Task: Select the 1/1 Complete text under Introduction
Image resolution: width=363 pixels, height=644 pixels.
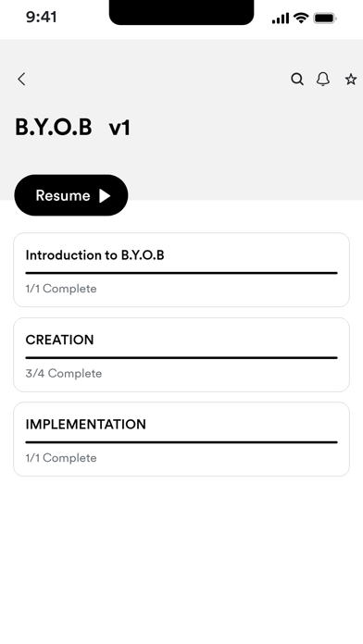Action: tap(61, 289)
